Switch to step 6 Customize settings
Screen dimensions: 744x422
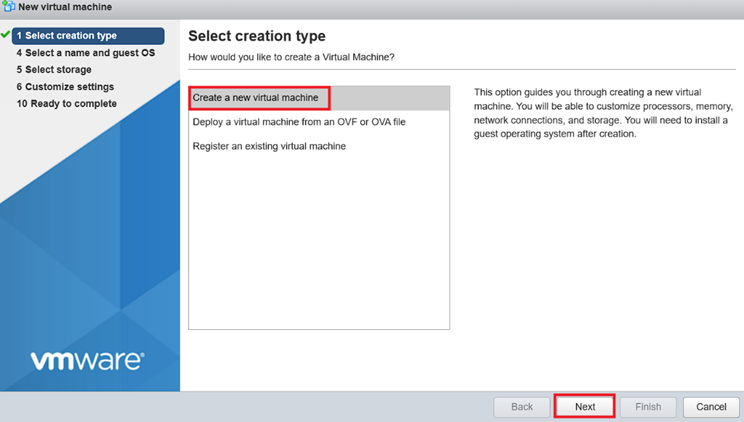coord(65,87)
